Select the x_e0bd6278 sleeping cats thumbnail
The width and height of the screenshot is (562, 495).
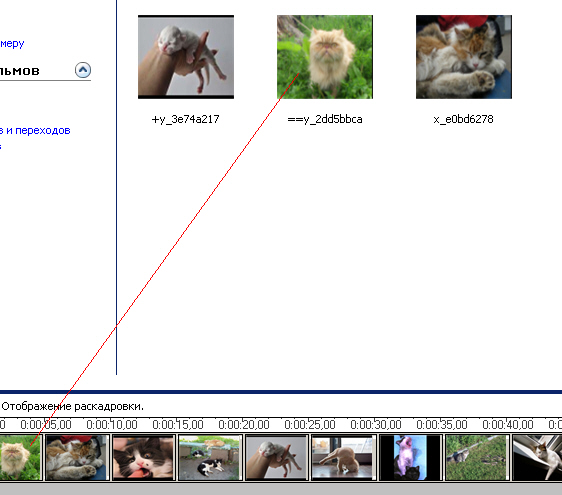pos(464,57)
